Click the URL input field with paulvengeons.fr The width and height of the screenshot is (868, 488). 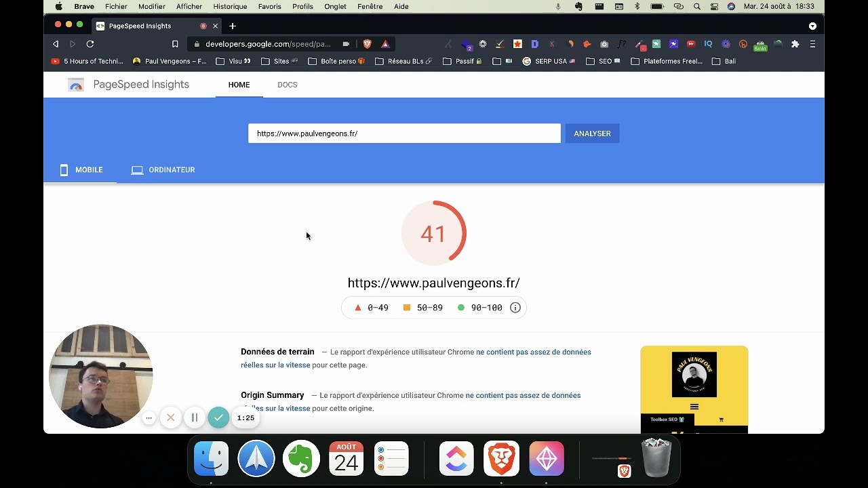[404, 134]
